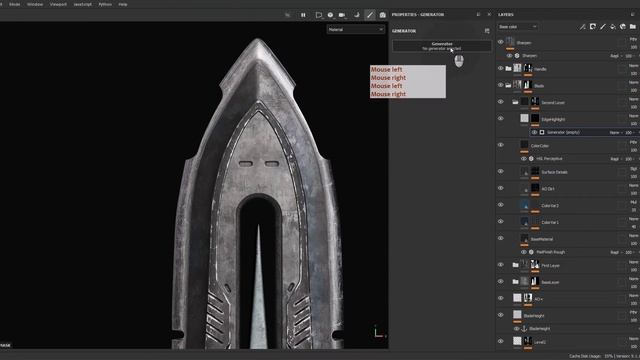Screen dimensions: 640x360
Task: Select the ColorVar 1 layer
Action: coord(550,222)
